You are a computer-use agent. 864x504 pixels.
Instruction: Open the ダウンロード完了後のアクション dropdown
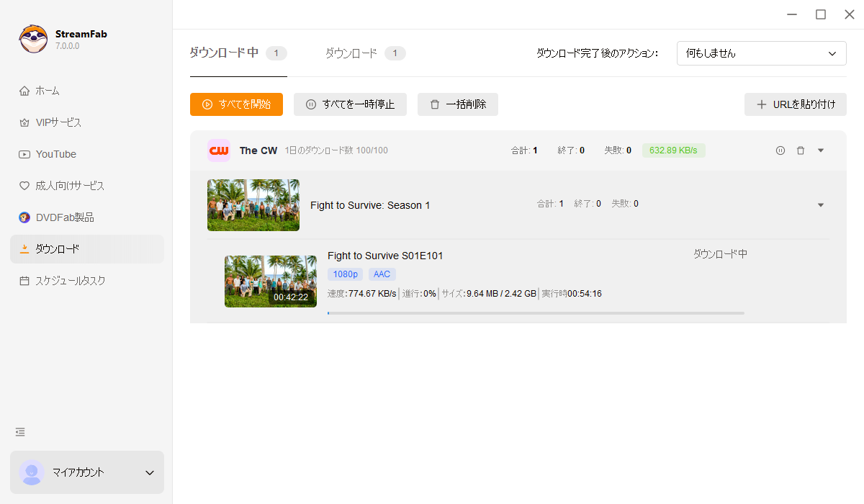761,53
